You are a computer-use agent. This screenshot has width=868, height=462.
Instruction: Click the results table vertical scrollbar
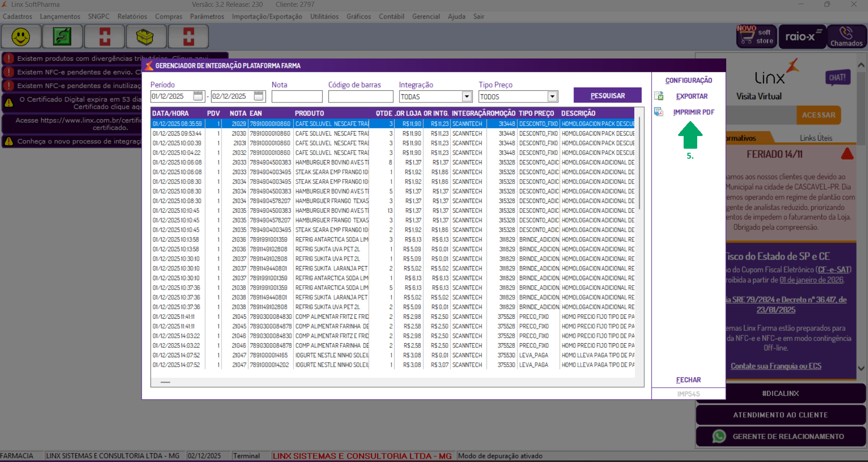click(639, 163)
